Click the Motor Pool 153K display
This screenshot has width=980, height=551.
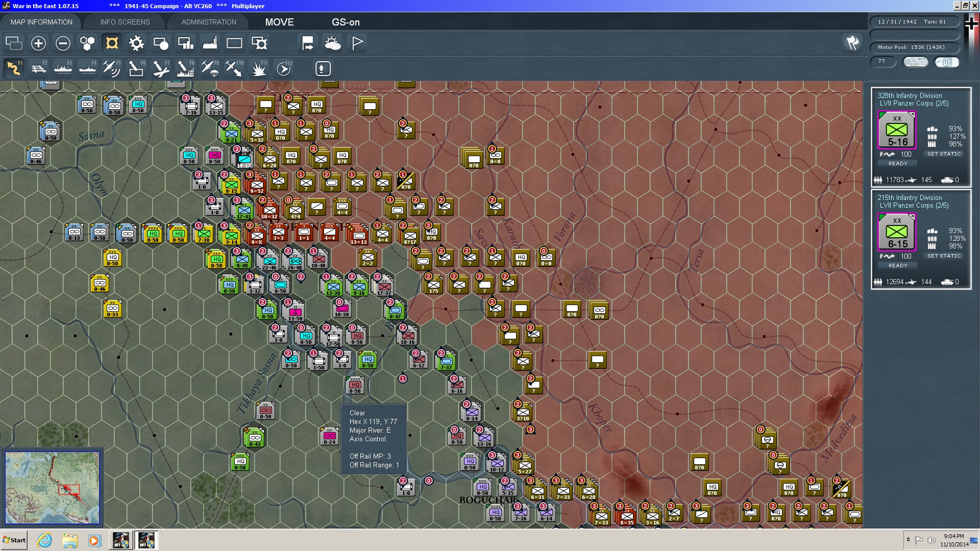click(x=914, y=47)
